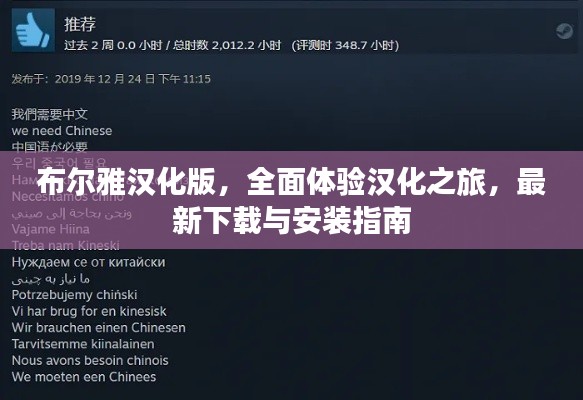Click the line Nous avons besoin chinois

click(x=90, y=360)
